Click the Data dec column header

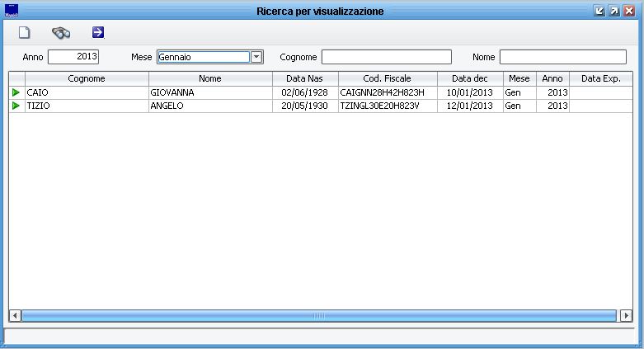pyautogui.click(x=469, y=78)
